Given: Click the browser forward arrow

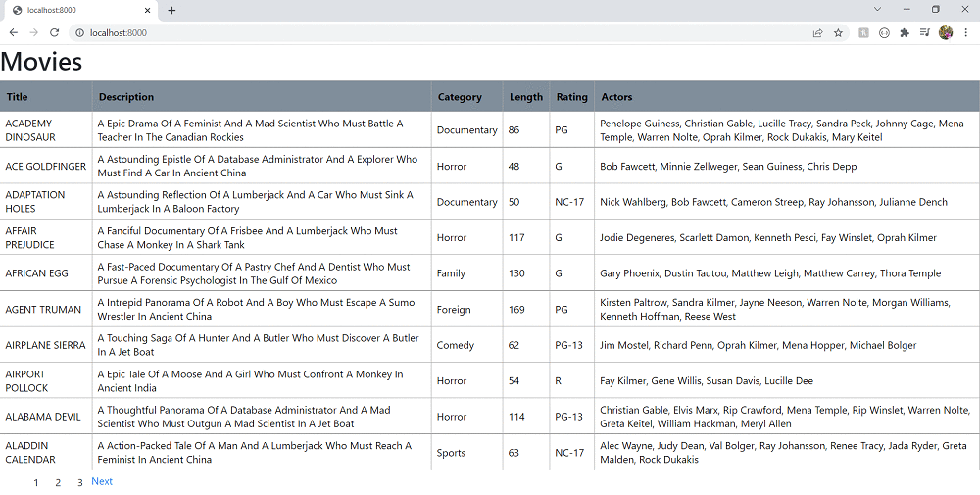Looking at the screenshot, I should (33, 32).
